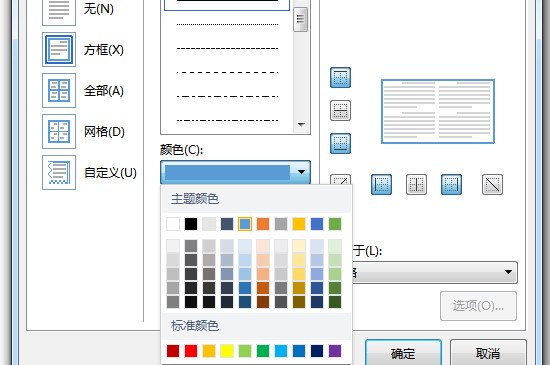The width and height of the screenshot is (550, 365).
Task: Pick the 网格(D) grid border preset
Action: click(x=59, y=131)
